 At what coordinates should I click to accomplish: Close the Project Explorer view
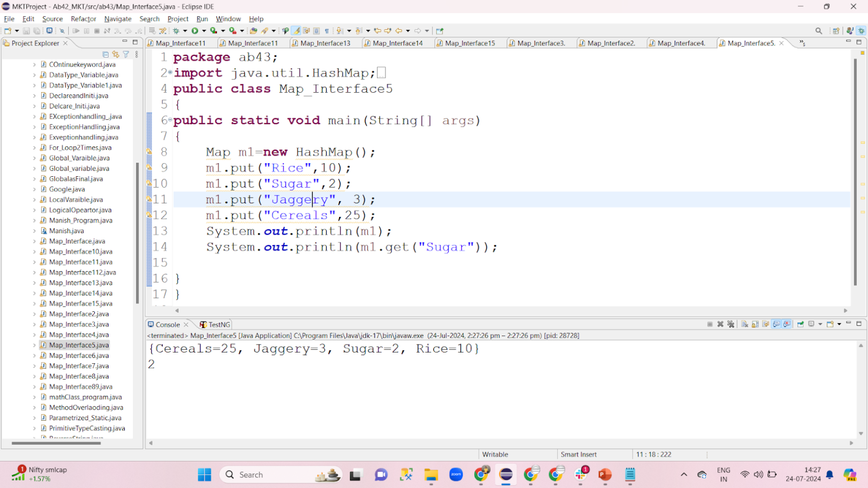[x=66, y=43]
